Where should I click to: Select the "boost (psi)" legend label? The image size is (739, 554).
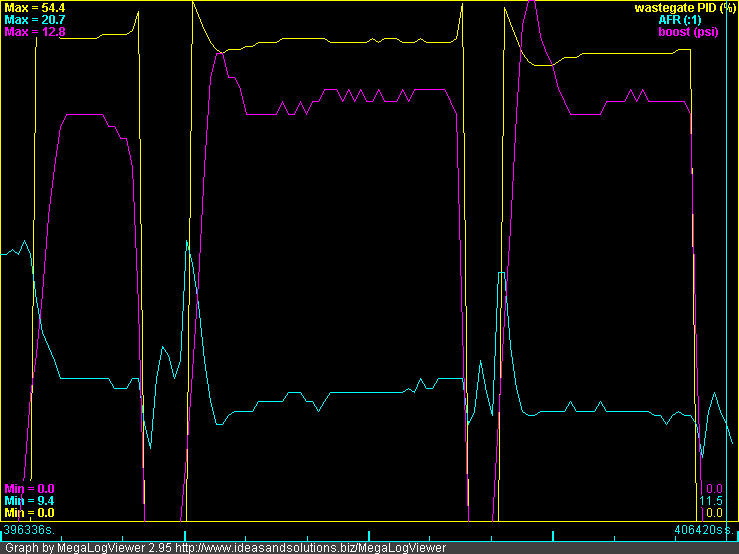[688, 32]
